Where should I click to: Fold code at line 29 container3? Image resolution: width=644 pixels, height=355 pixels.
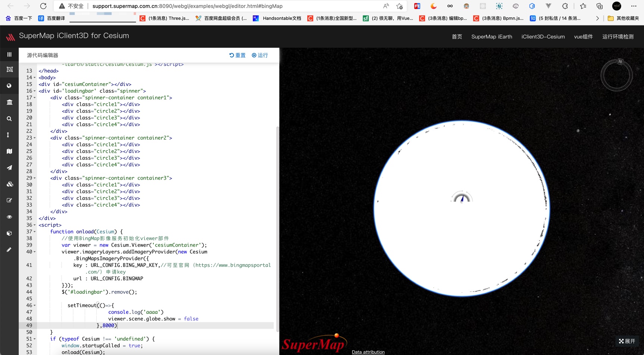(35, 178)
